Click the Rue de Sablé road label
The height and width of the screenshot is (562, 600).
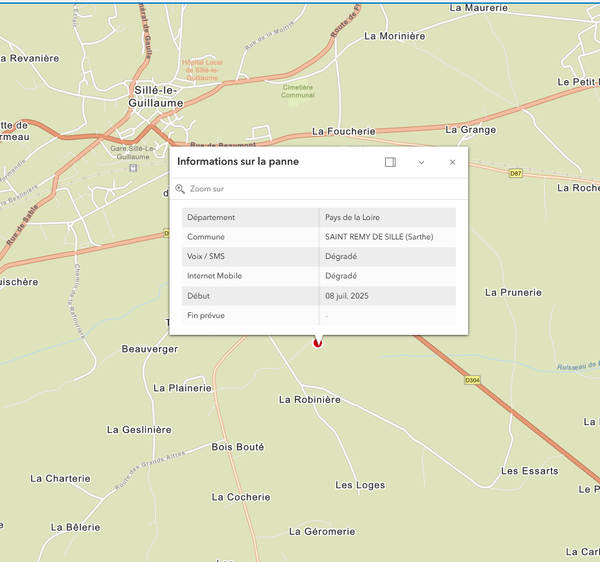[x=23, y=225]
